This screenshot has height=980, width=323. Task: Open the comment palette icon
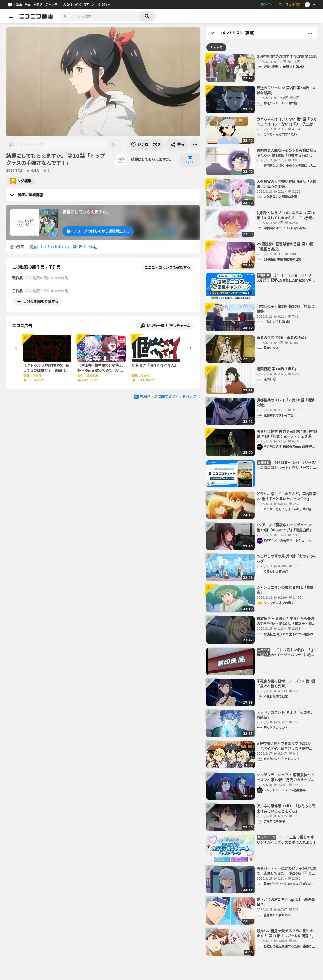tap(11, 145)
